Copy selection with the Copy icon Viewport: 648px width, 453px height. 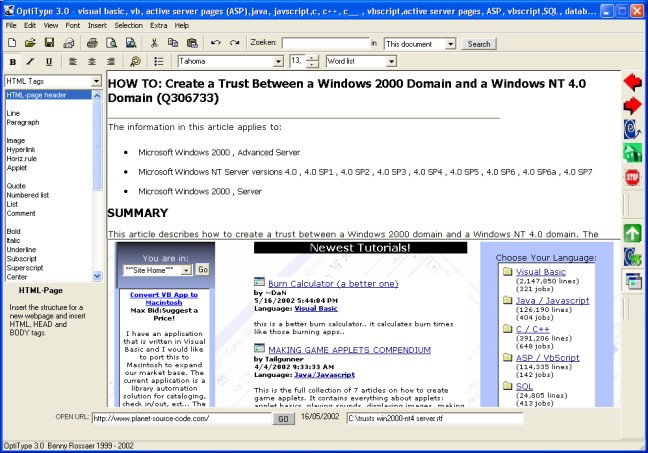pyautogui.click(x=173, y=43)
